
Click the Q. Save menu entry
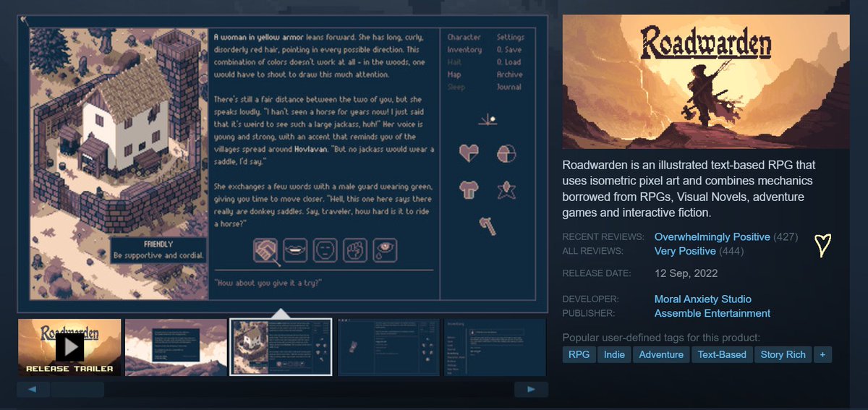coord(509,50)
